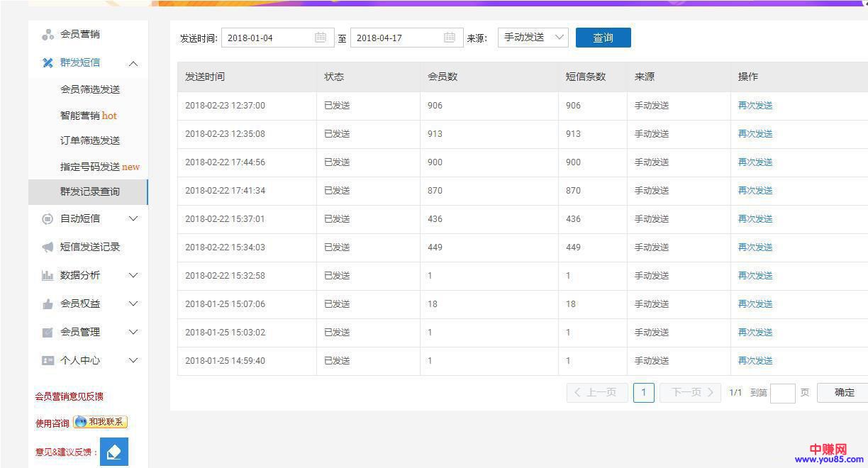Click the 短信发送记录 megaphone icon
Viewport: 868px width, 468px height.
pyautogui.click(x=48, y=247)
